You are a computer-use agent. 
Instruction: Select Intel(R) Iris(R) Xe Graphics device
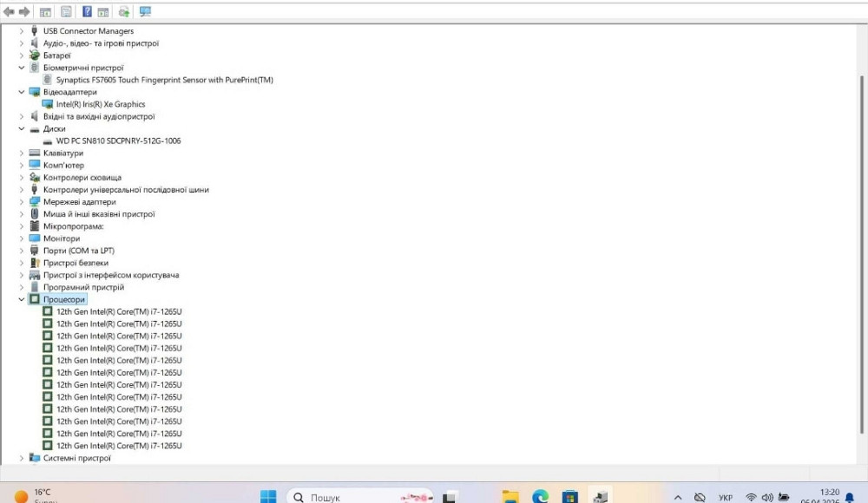pos(100,104)
